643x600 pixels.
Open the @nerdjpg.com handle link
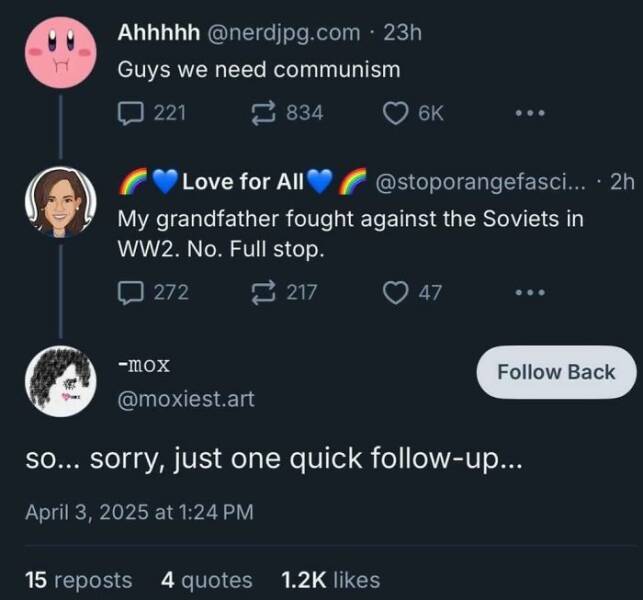pos(282,33)
